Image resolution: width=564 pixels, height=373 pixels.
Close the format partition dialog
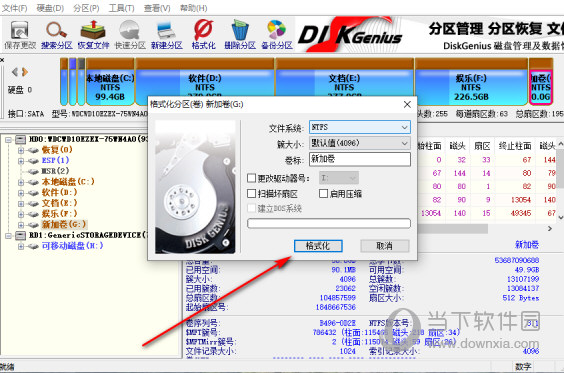[x=407, y=104]
